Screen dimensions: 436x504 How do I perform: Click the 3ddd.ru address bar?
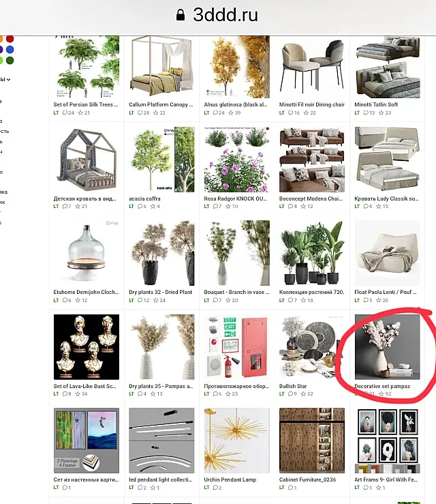(x=218, y=15)
